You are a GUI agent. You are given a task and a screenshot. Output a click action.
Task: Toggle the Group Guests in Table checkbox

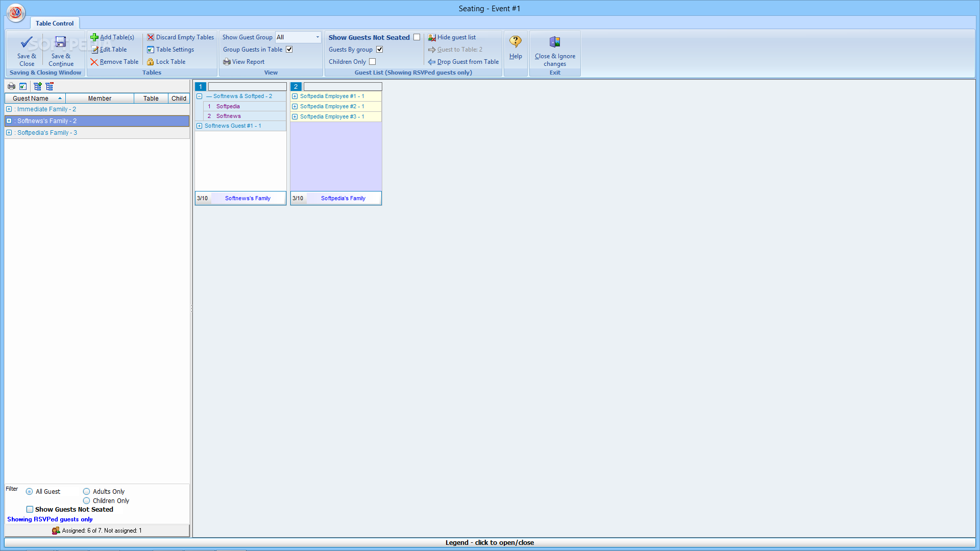coord(289,50)
